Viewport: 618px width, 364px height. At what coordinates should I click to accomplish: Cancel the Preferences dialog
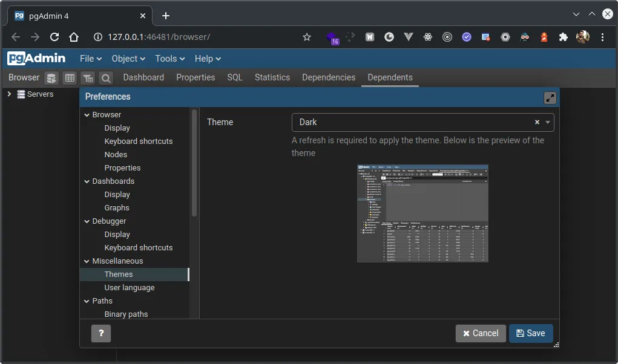(x=481, y=333)
